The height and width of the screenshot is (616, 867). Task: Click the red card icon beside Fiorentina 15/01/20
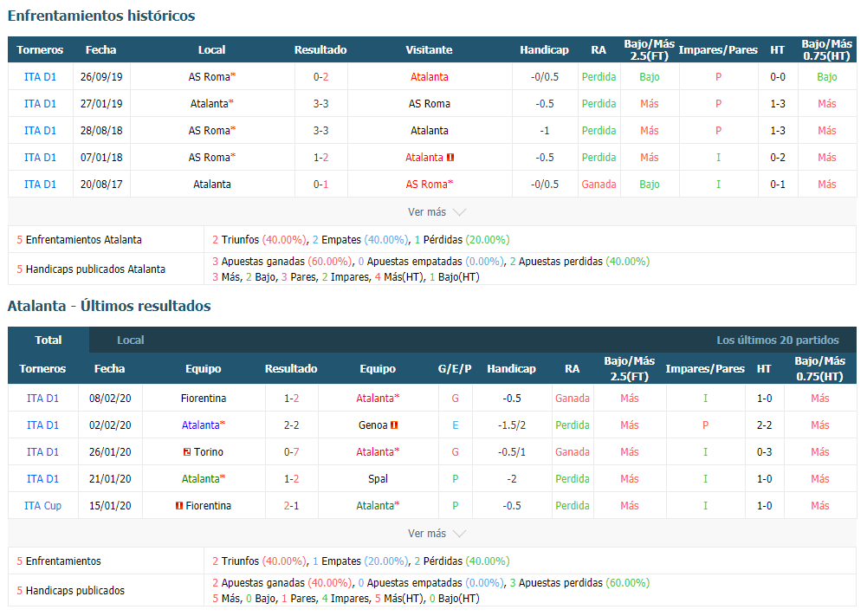(x=179, y=505)
